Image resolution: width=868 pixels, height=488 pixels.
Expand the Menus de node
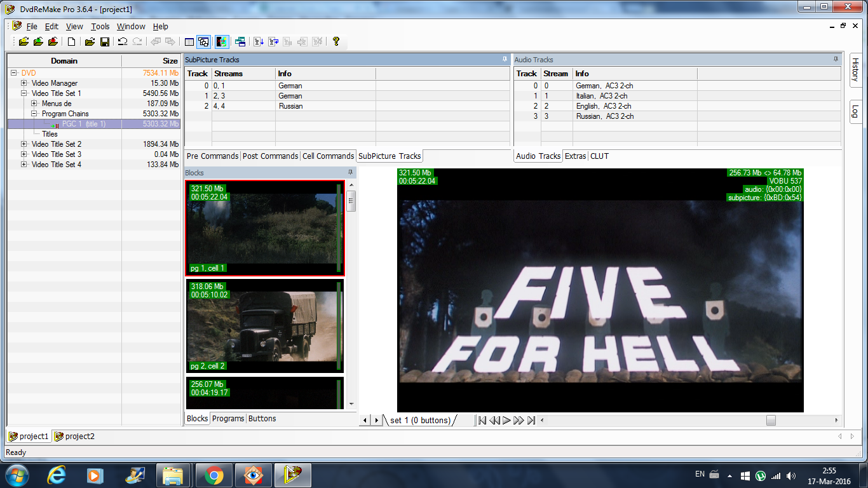(34, 104)
